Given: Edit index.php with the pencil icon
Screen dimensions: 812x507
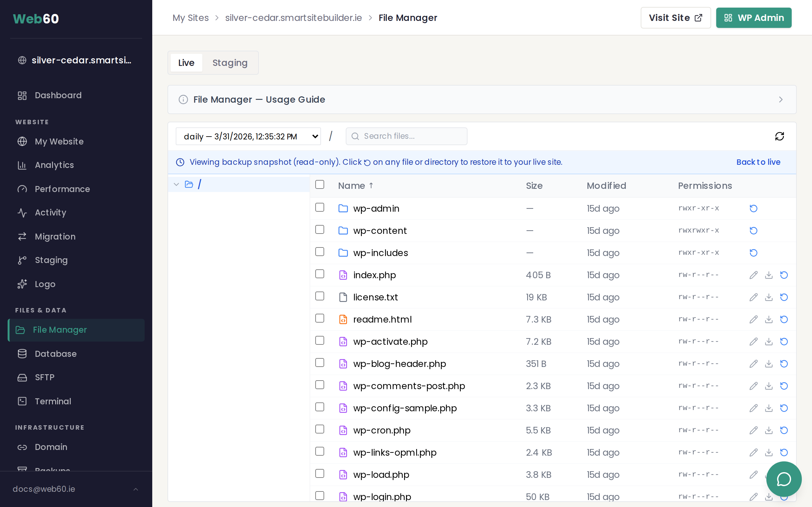Looking at the screenshot, I should (x=753, y=275).
